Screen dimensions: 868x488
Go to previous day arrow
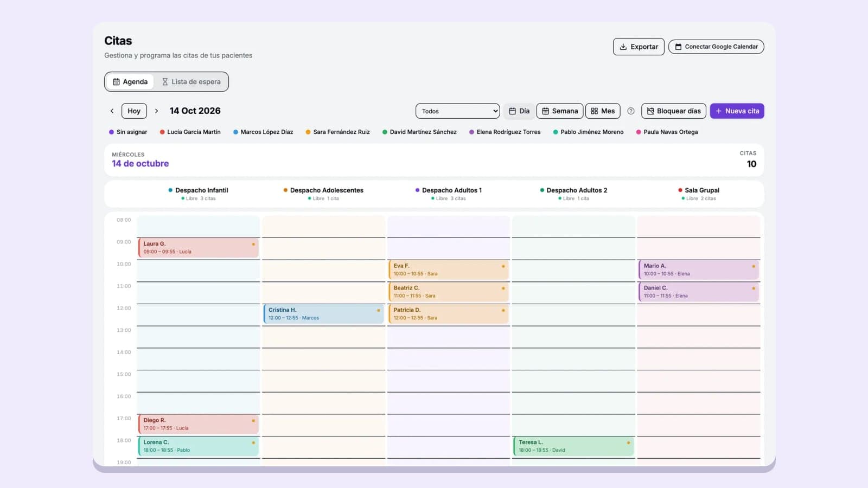(x=112, y=111)
